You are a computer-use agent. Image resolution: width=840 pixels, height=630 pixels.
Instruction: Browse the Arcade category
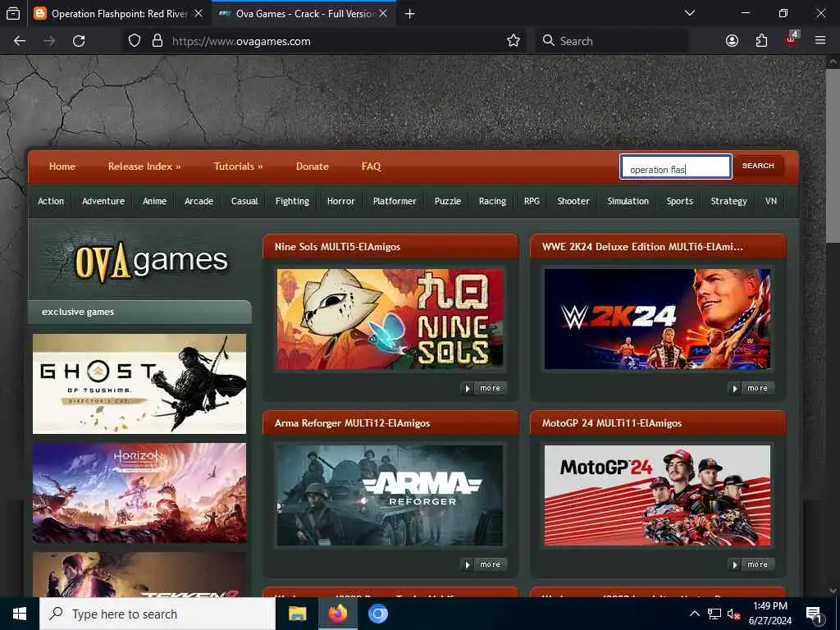pos(199,202)
